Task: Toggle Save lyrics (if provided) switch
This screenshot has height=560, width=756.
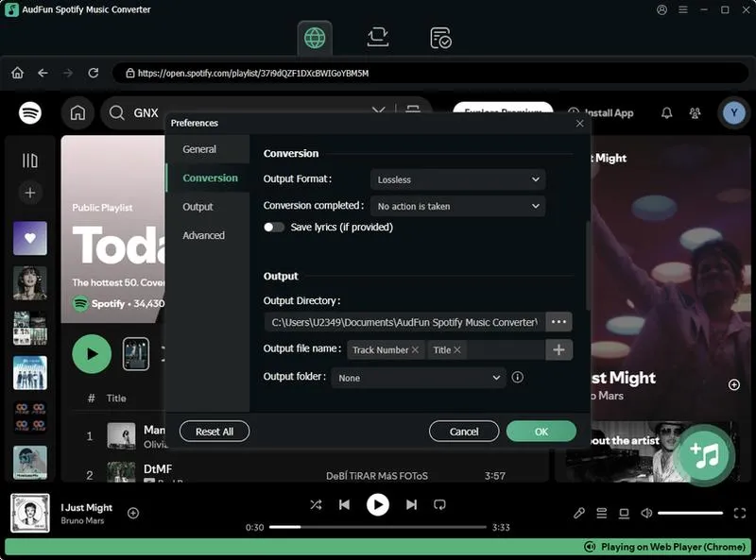Action: pyautogui.click(x=274, y=227)
